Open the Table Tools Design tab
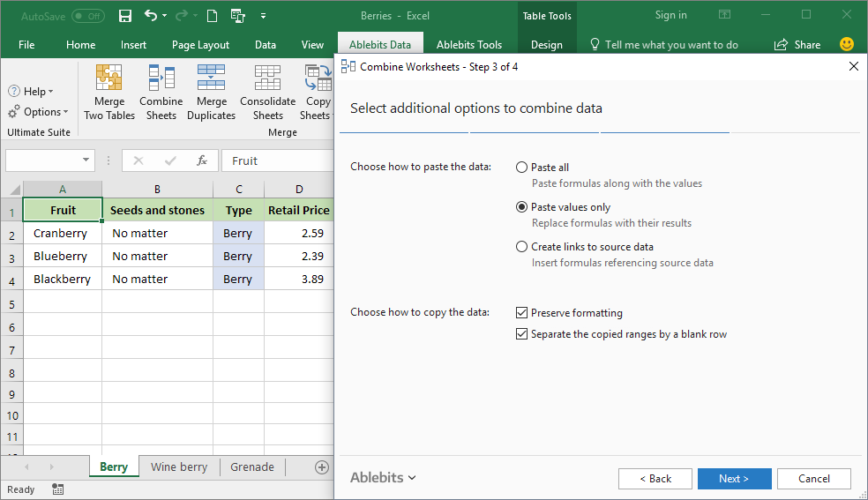This screenshot has width=868, height=500. click(x=546, y=45)
